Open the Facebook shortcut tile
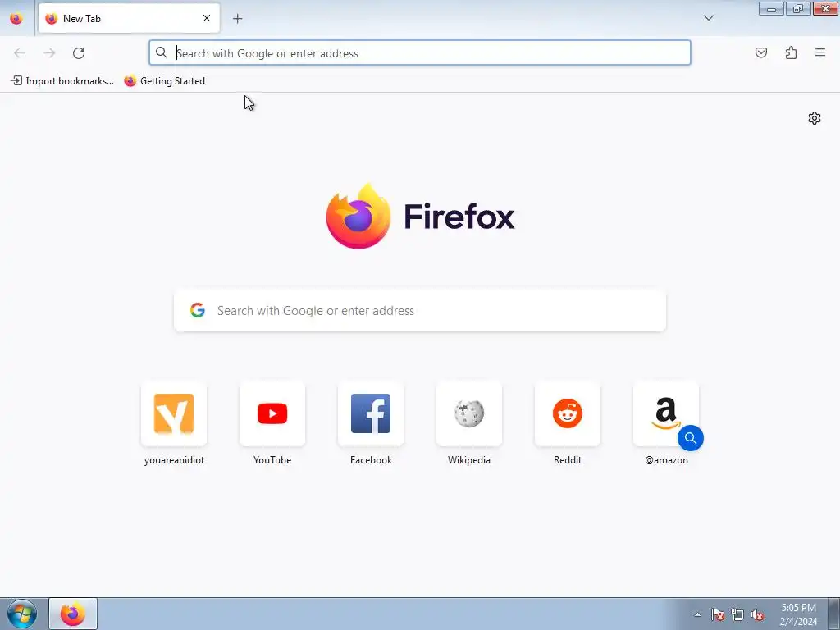The image size is (840, 630). [371, 413]
